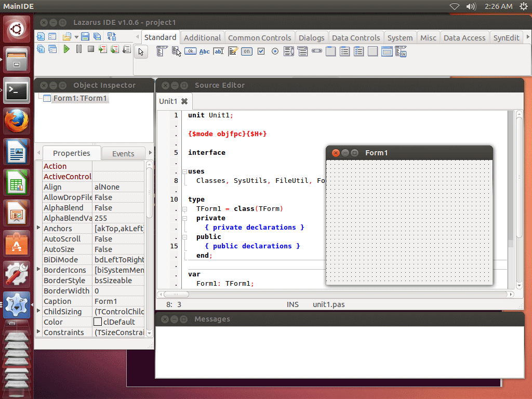Select the Run button to compile project
The height and width of the screenshot is (399, 532).
[x=67, y=49]
